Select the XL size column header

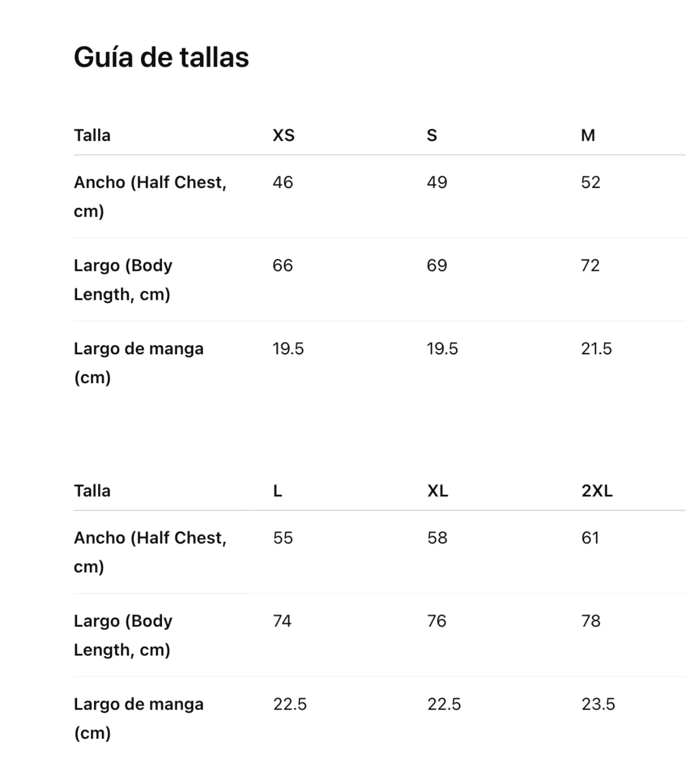tap(437, 491)
